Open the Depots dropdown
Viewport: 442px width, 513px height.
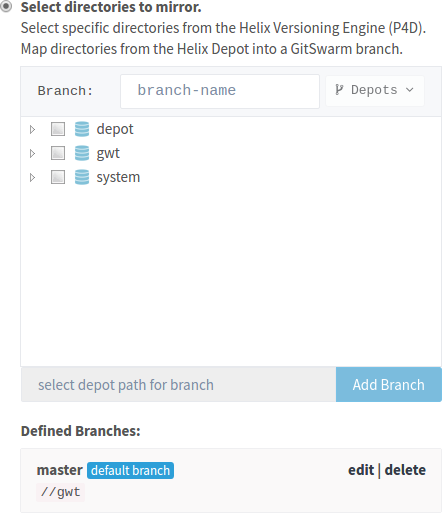point(375,91)
